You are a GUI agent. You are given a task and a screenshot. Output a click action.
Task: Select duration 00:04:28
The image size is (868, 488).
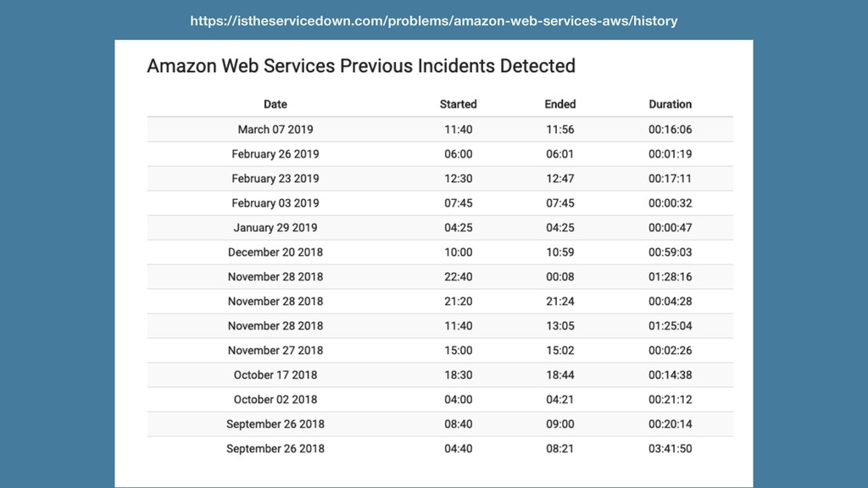pyautogui.click(x=670, y=302)
